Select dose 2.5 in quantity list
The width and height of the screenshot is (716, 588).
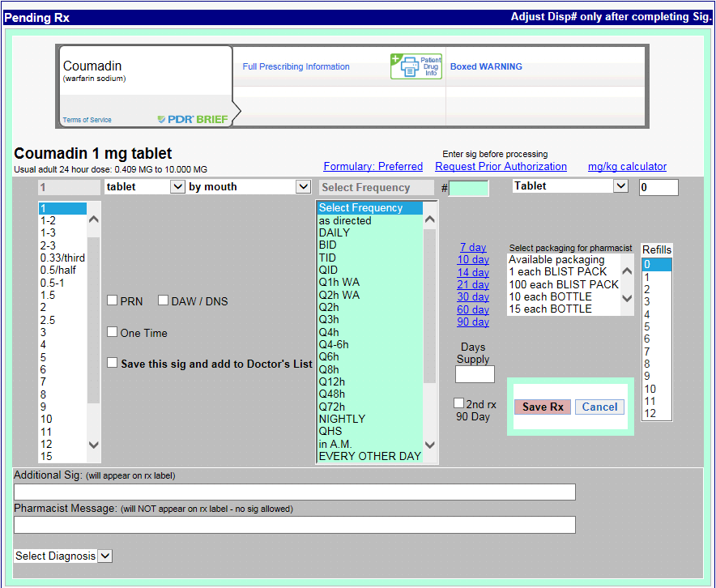[x=62, y=320]
